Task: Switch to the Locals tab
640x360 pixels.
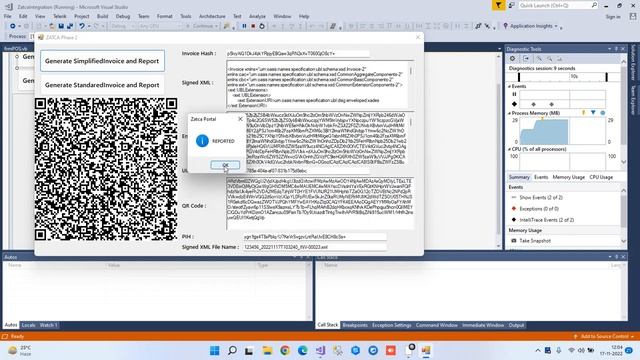Action: tap(28, 325)
